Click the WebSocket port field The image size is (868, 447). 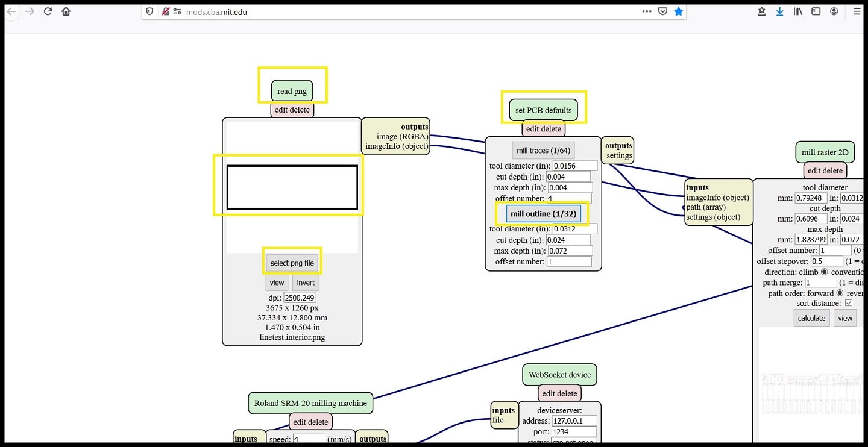tap(574, 431)
